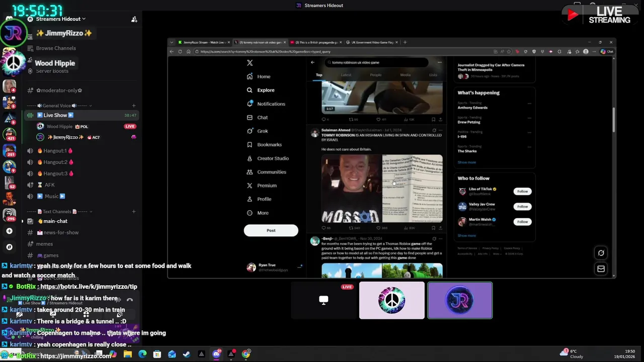The image size is (644, 362).
Task: Click the back arrow beside X search
Action: point(312,62)
